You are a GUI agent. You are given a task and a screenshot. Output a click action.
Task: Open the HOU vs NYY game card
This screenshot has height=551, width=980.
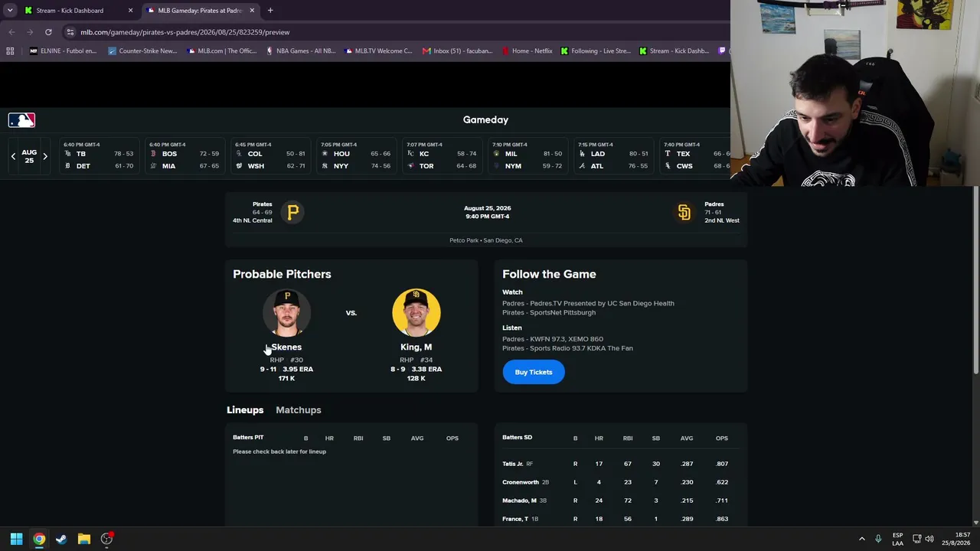(355, 155)
